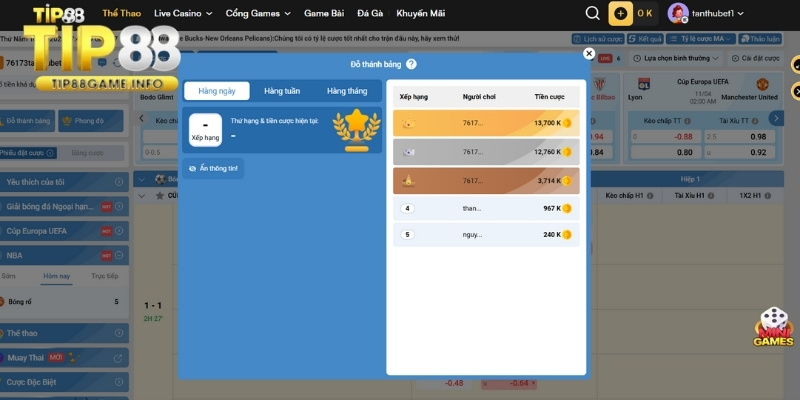Open the Tỷ lệ cược MA dropdown

coord(702,38)
